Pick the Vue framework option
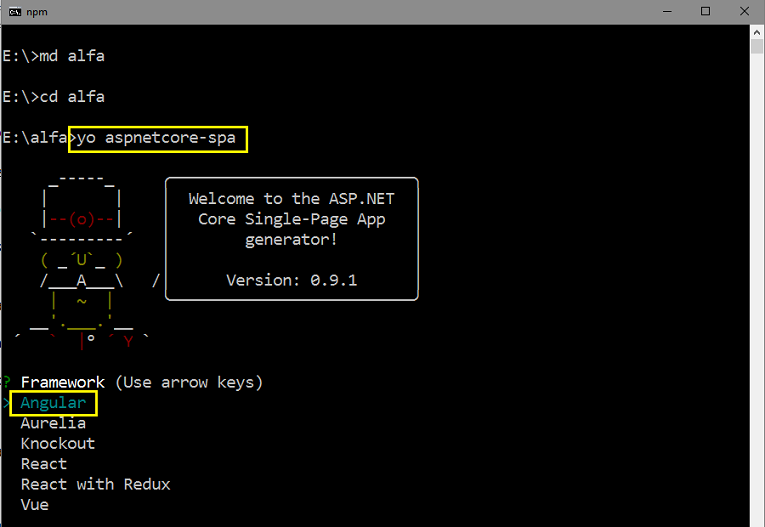The width and height of the screenshot is (765, 527). click(35, 505)
